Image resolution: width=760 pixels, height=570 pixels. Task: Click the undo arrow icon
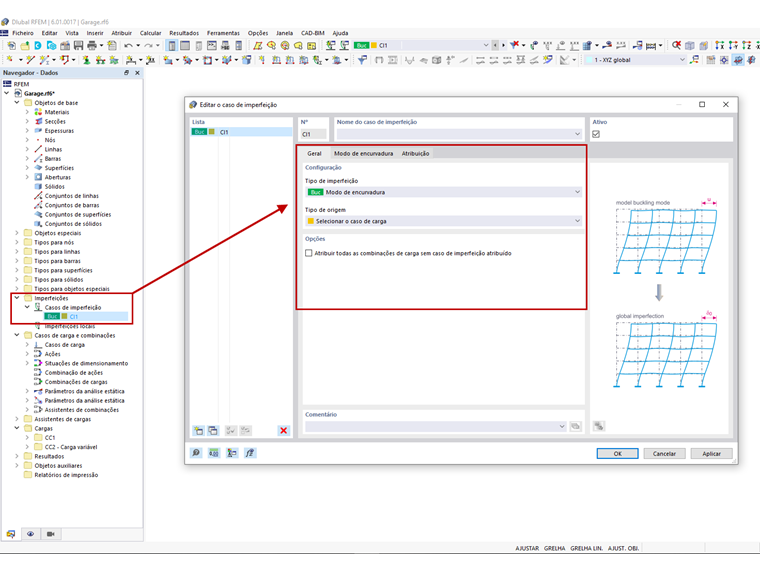click(x=128, y=46)
